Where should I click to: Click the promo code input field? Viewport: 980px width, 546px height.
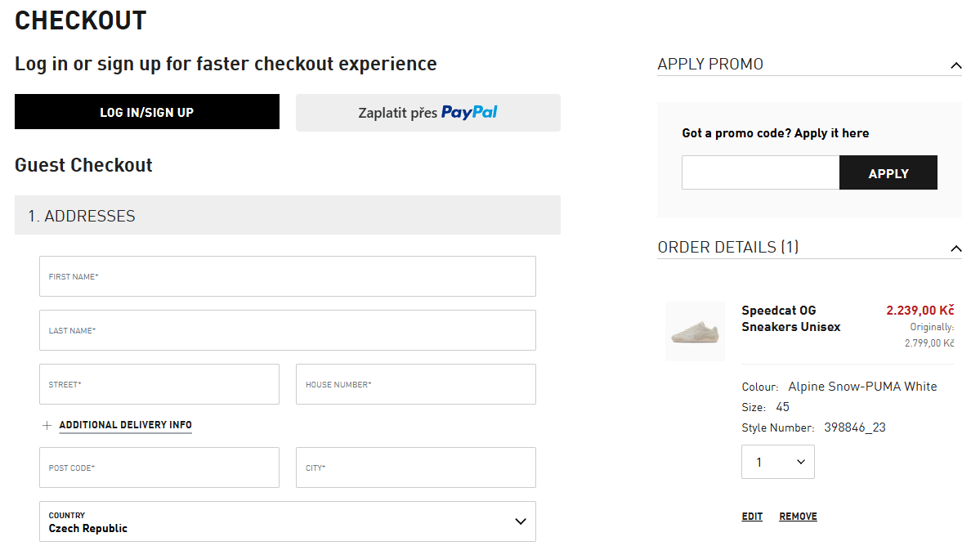(760, 173)
